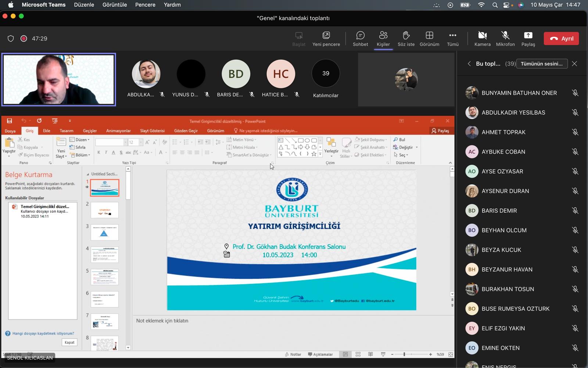
Task: Click muted mic icon next to AYBUKE COBAN
Action: [x=575, y=152]
